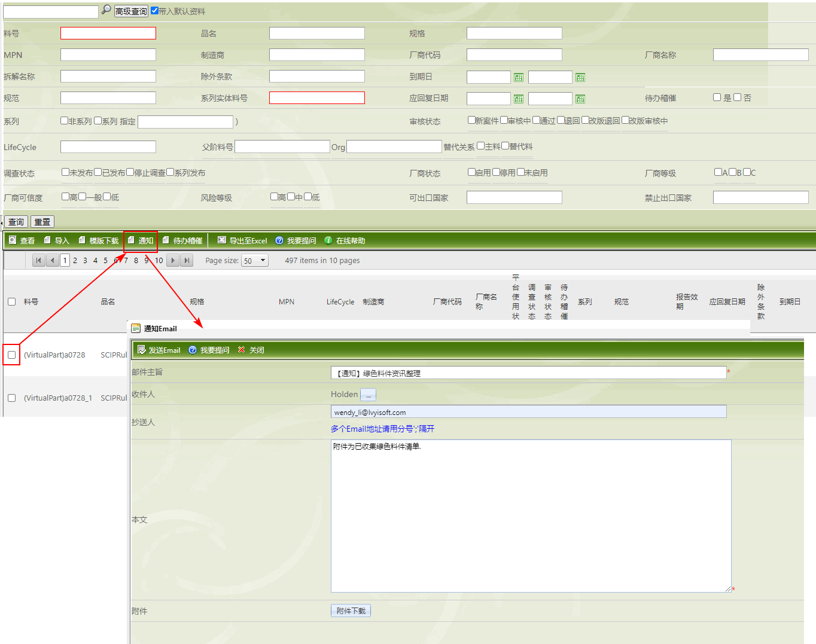Click the 模版下载 toolbar item
The height and width of the screenshot is (644, 816).
click(x=99, y=240)
